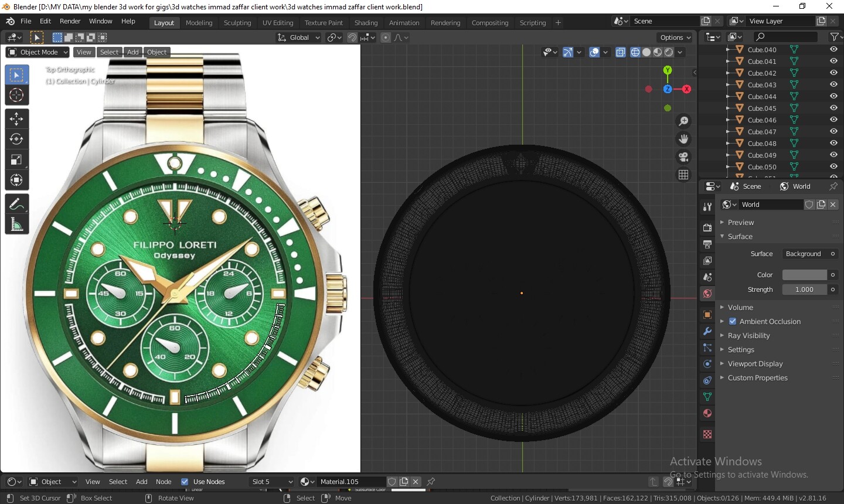
Task: Click the red X axis gizmo
Action: 687,89
